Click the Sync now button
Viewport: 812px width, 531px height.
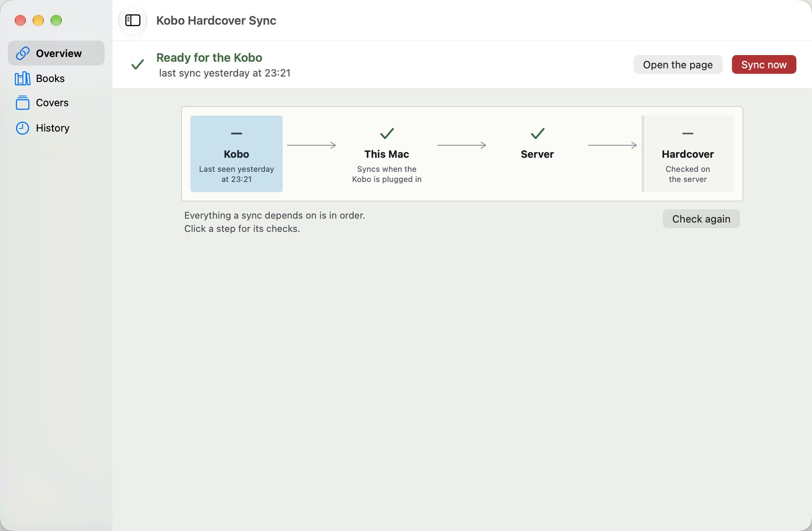pos(764,65)
